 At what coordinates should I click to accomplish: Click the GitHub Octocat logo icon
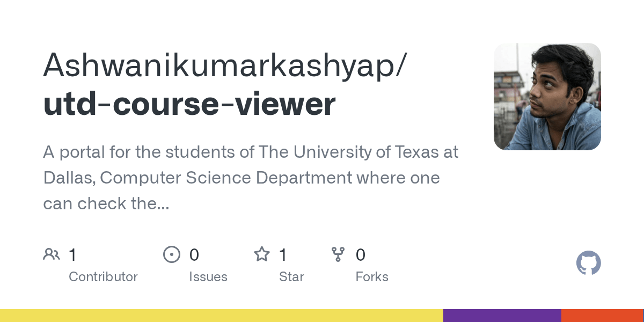pyautogui.click(x=589, y=264)
